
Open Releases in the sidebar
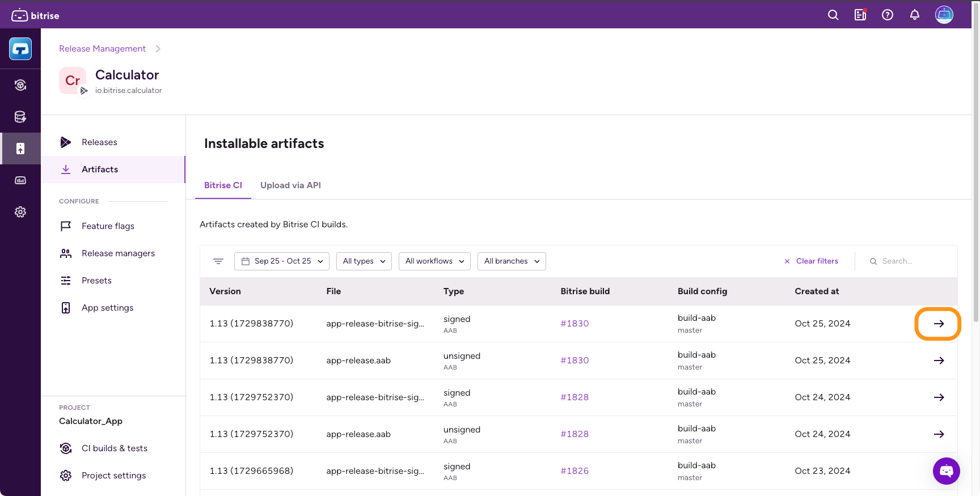coord(113,142)
